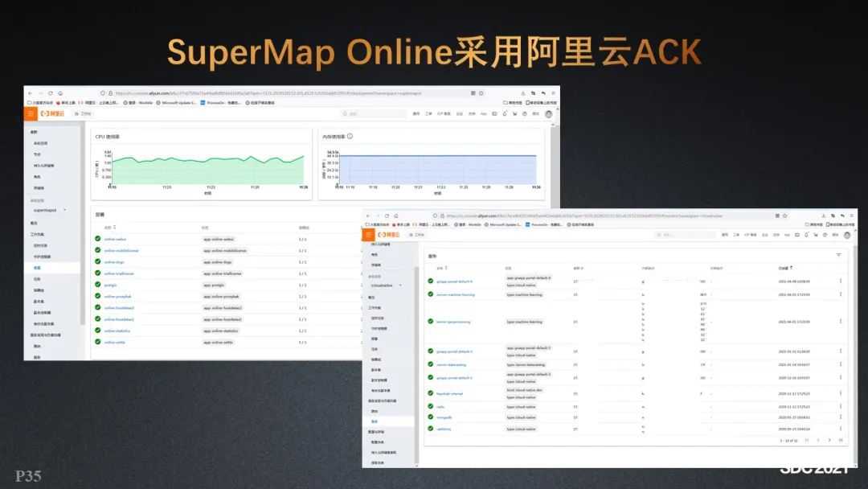
Task: Open the help icon in the supermapol window header
Action: [524, 113]
